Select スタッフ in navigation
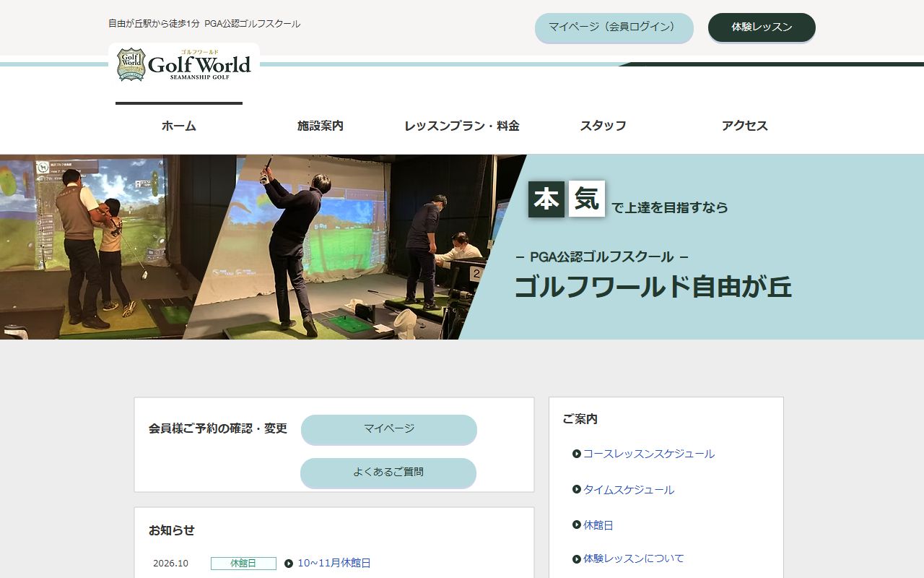Screen dimensions: 924x578 pos(603,126)
